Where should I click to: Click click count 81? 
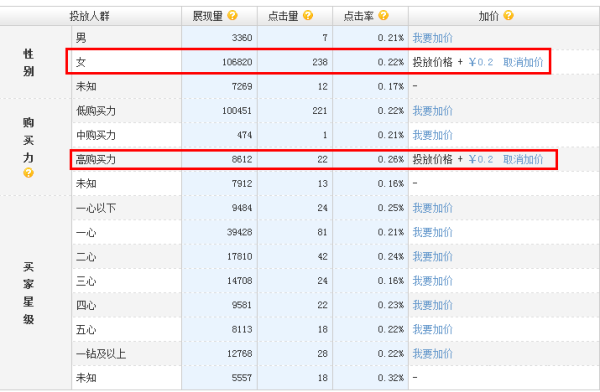[322, 232]
